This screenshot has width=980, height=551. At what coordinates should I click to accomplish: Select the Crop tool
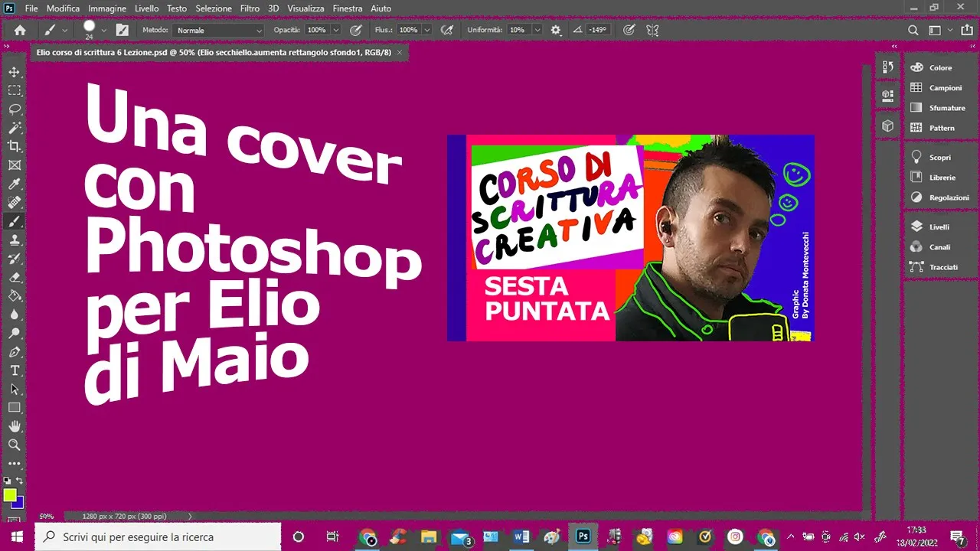click(x=15, y=146)
